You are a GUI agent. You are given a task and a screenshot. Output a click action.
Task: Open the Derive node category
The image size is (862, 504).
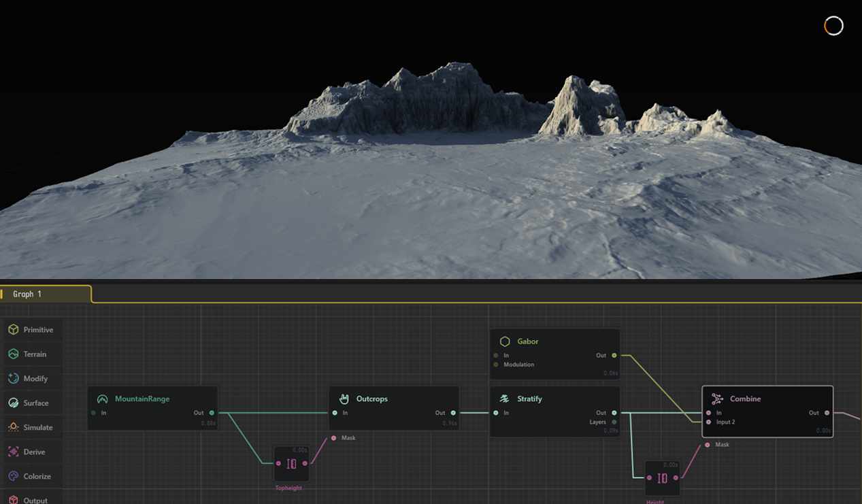coord(32,452)
